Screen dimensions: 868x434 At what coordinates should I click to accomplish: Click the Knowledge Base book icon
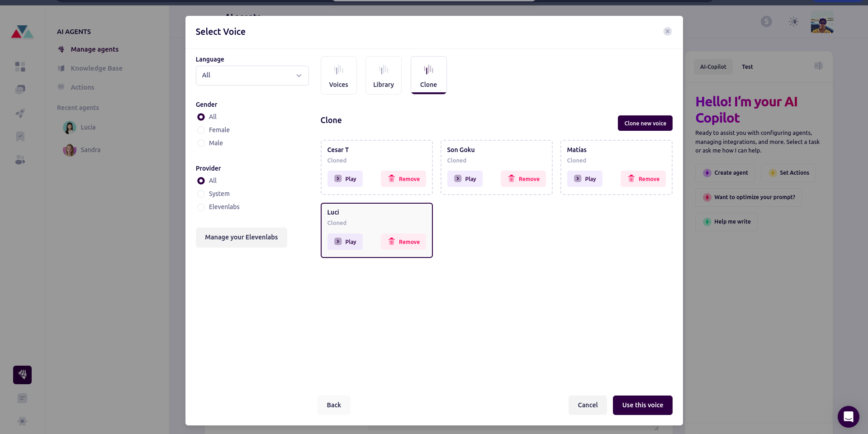(61, 68)
